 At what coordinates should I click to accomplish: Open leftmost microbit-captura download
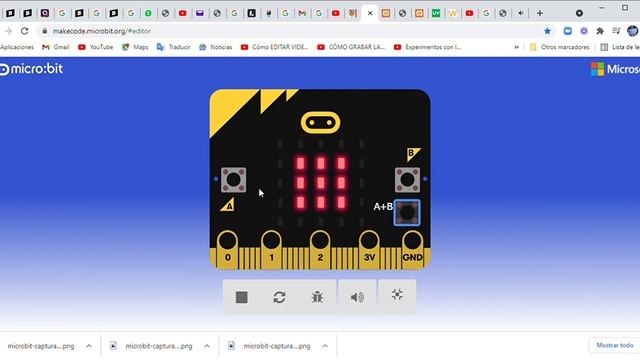click(x=41, y=346)
